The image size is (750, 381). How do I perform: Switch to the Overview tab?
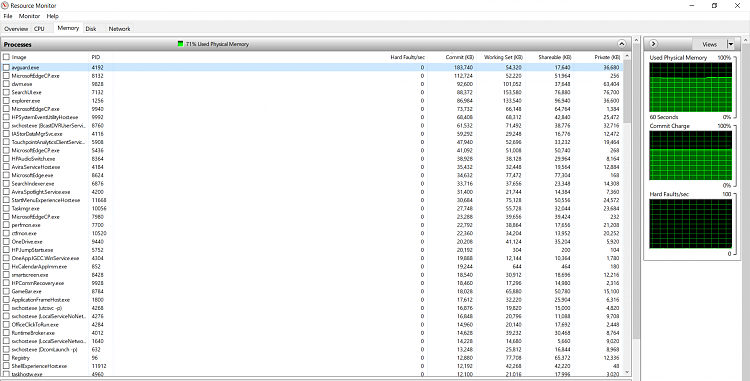tap(16, 29)
